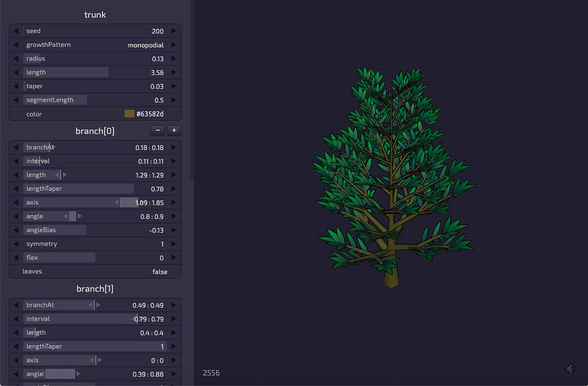Screen dimensions: 588x386
Task: Collapse the trunk panel header
Action: click(94, 15)
